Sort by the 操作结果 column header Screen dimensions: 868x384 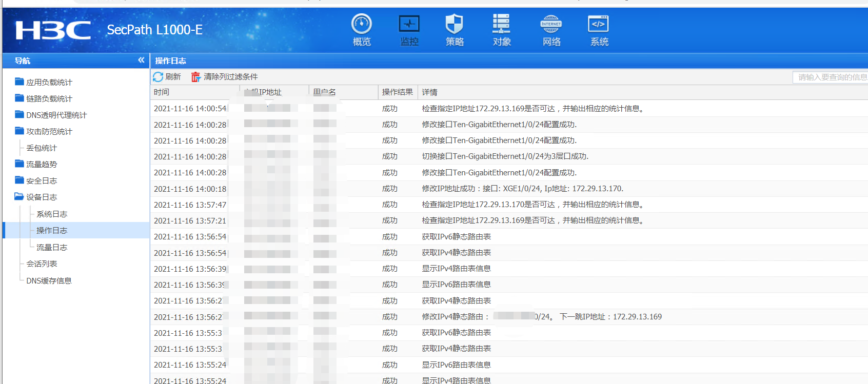397,92
